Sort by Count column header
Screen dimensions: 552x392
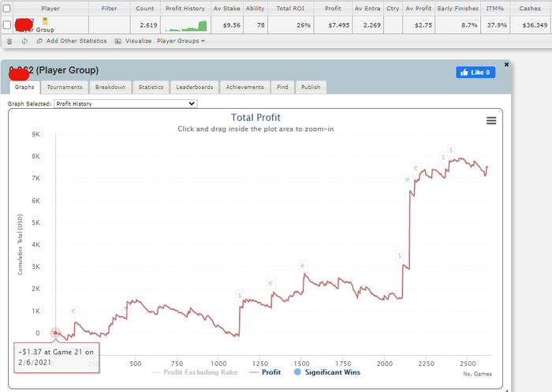(144, 8)
